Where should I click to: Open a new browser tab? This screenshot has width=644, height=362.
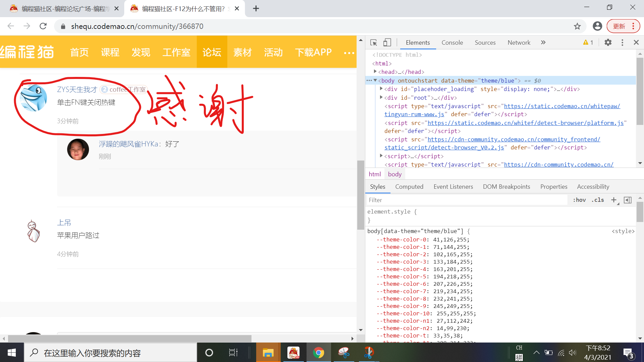[x=256, y=8]
